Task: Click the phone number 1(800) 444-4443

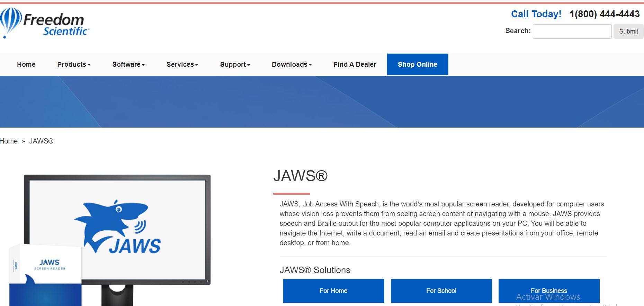Action: point(605,14)
